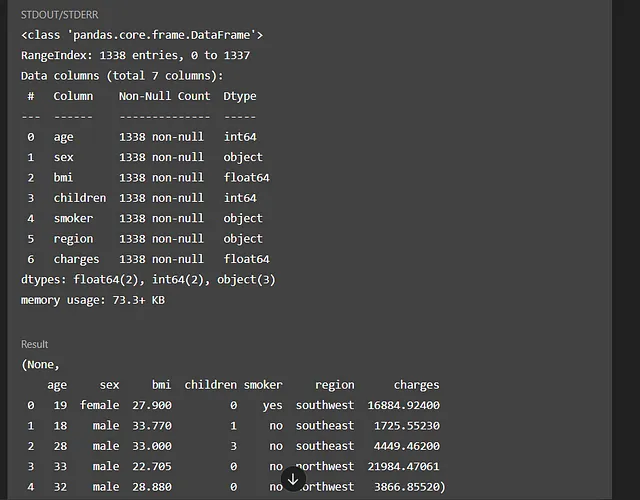Click the 'smoker' object info row
This screenshot has height=500, width=640.
click(145, 219)
